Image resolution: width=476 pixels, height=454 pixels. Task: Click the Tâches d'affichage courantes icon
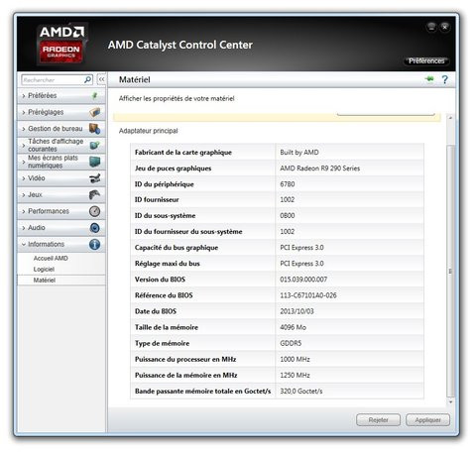coord(95,145)
